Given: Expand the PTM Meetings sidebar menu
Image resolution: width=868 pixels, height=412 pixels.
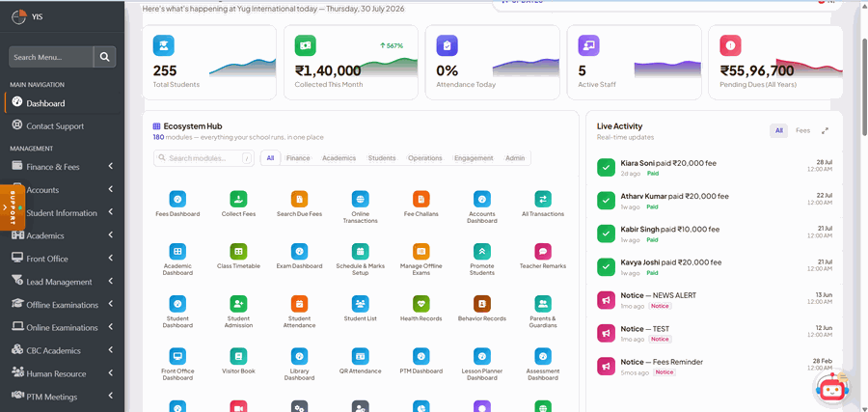Looking at the screenshot, I should 63,397.
